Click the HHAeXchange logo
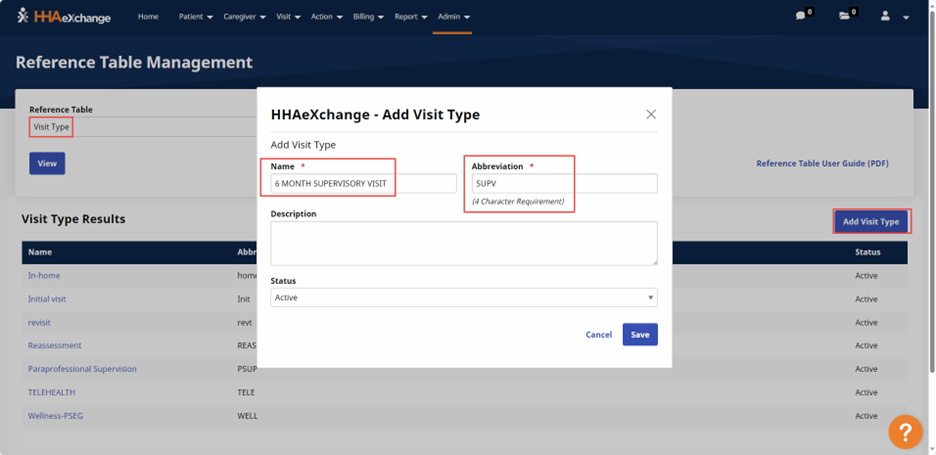Image resolution: width=936 pixels, height=455 pixels. tap(64, 16)
